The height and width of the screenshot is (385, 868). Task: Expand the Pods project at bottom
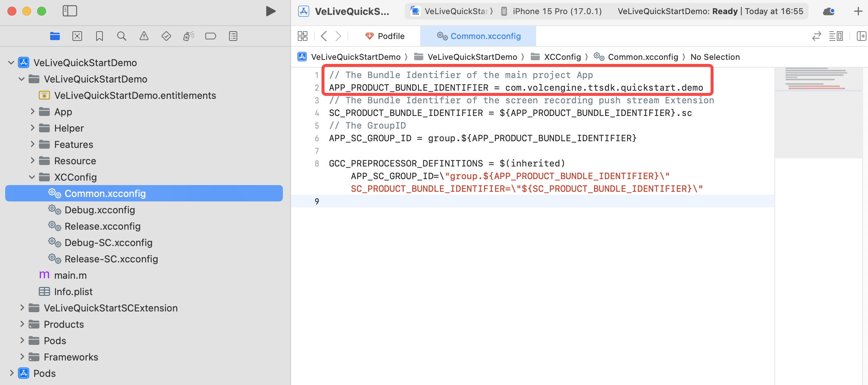click(x=12, y=373)
